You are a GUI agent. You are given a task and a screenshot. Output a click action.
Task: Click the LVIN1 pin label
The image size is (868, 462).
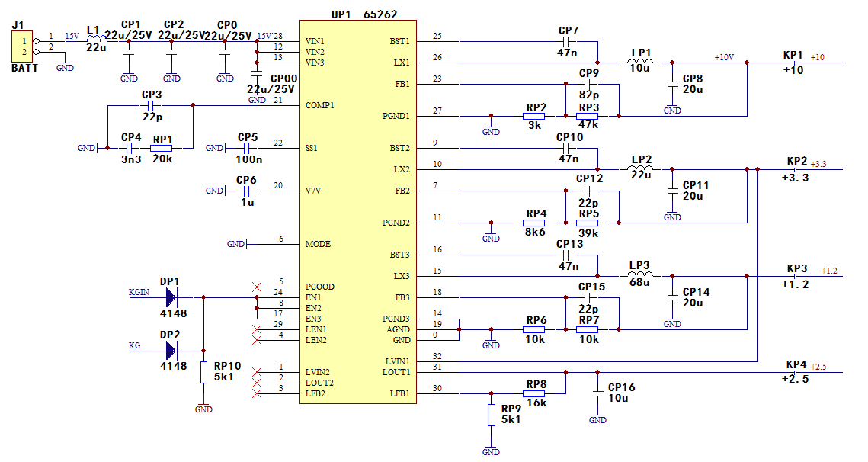pyautogui.click(x=398, y=361)
